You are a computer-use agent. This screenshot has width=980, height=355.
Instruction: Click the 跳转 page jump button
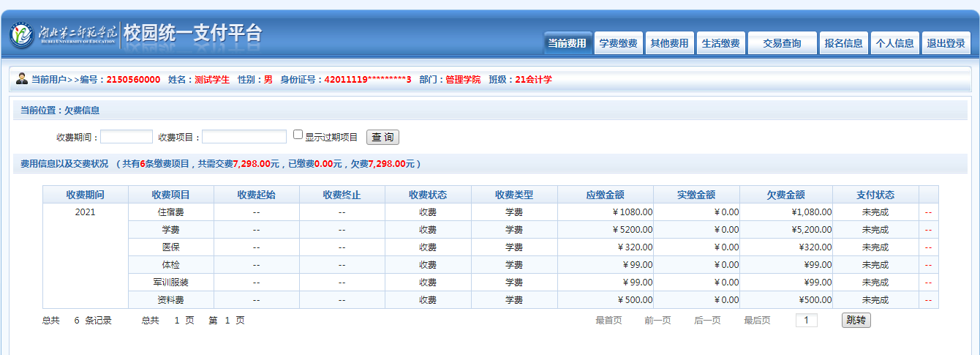coord(856,320)
